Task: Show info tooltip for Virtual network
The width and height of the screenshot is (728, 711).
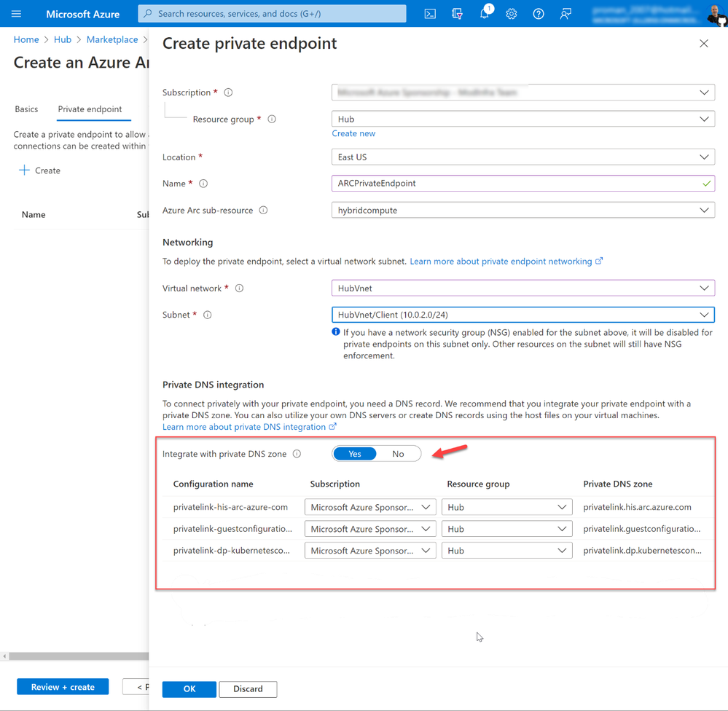Action: [239, 288]
